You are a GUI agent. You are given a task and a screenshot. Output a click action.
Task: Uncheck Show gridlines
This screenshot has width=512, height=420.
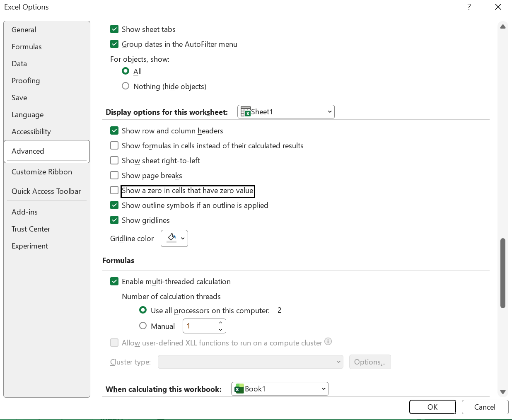[x=114, y=220]
